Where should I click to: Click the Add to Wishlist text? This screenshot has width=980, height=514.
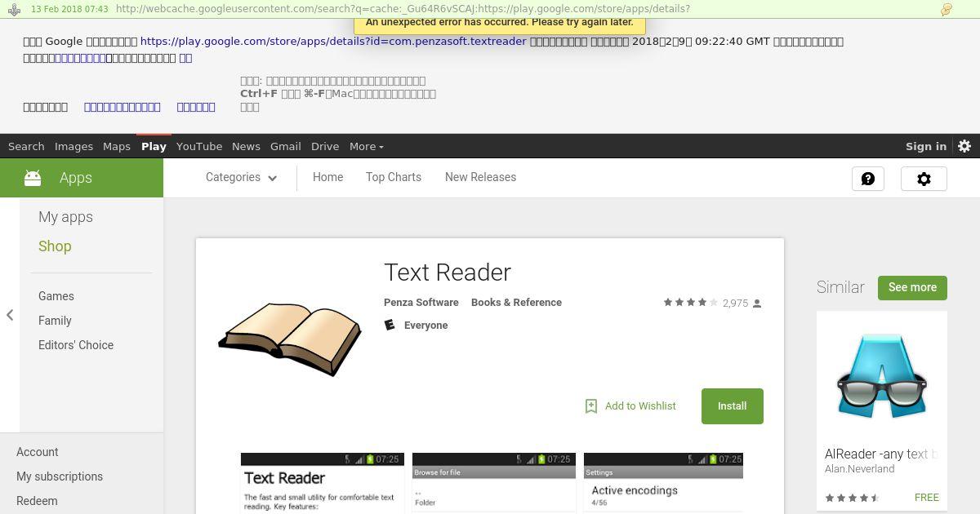pyautogui.click(x=640, y=406)
